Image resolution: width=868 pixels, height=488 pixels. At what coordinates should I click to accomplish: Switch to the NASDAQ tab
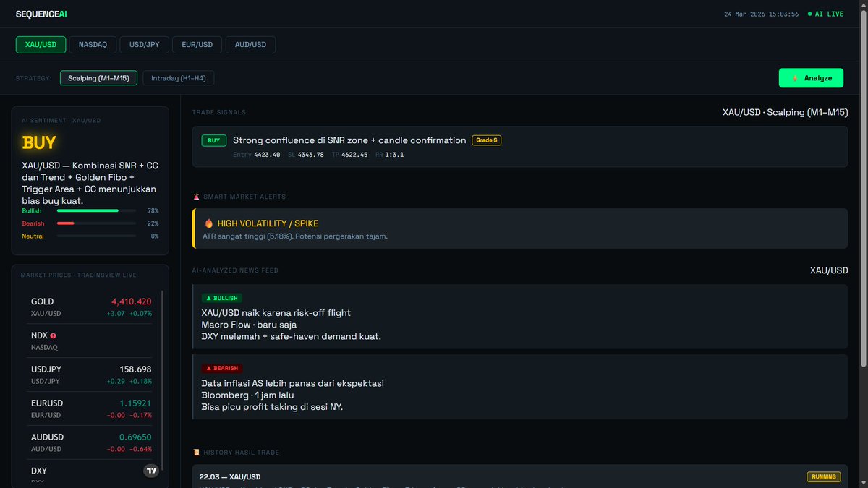tap(93, 45)
